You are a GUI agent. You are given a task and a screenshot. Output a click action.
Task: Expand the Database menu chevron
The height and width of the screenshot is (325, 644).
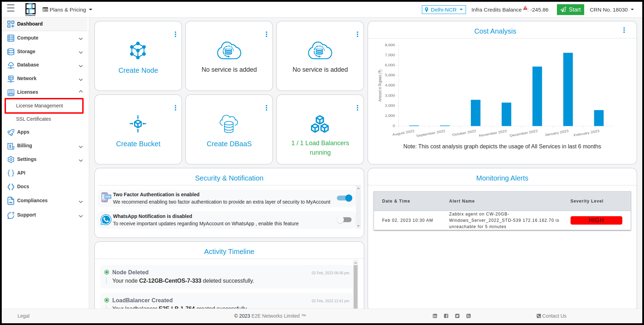tap(81, 66)
